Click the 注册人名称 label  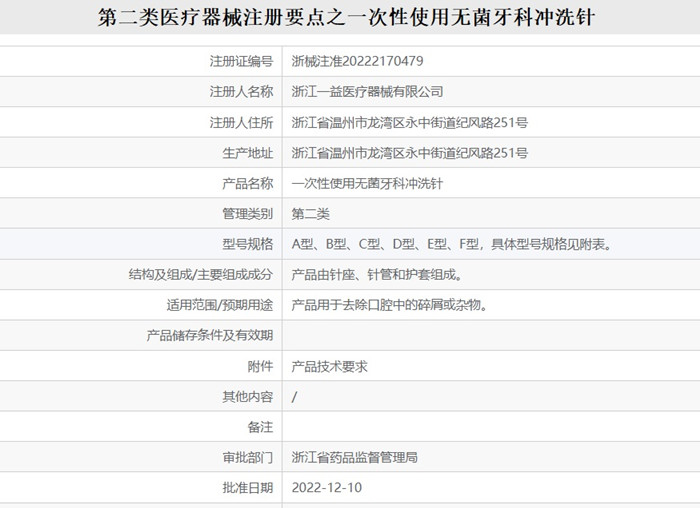click(x=242, y=92)
